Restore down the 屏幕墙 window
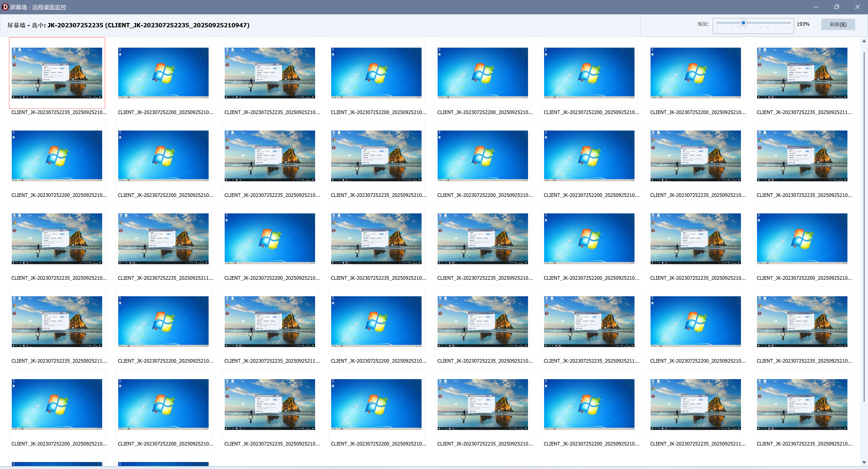 click(x=837, y=7)
